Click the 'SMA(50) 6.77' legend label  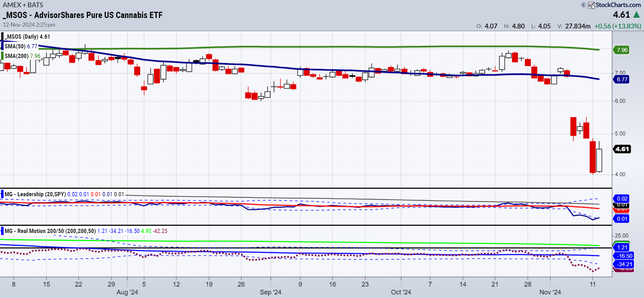pos(21,46)
